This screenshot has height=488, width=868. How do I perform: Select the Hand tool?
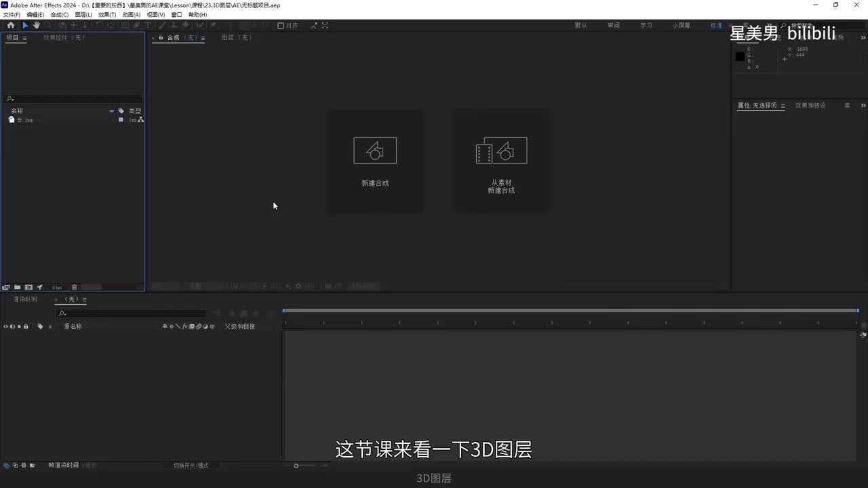click(x=37, y=25)
